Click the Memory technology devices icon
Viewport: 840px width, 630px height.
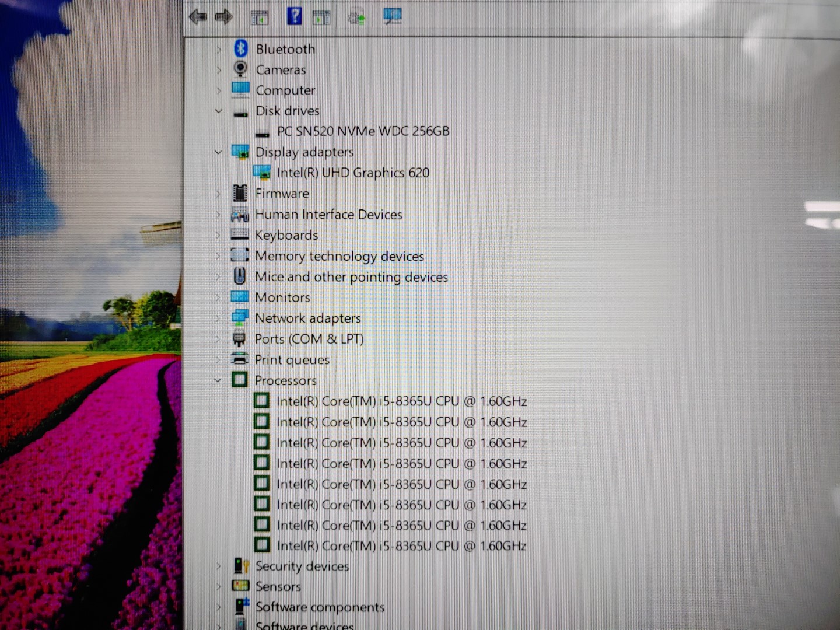pyautogui.click(x=240, y=255)
